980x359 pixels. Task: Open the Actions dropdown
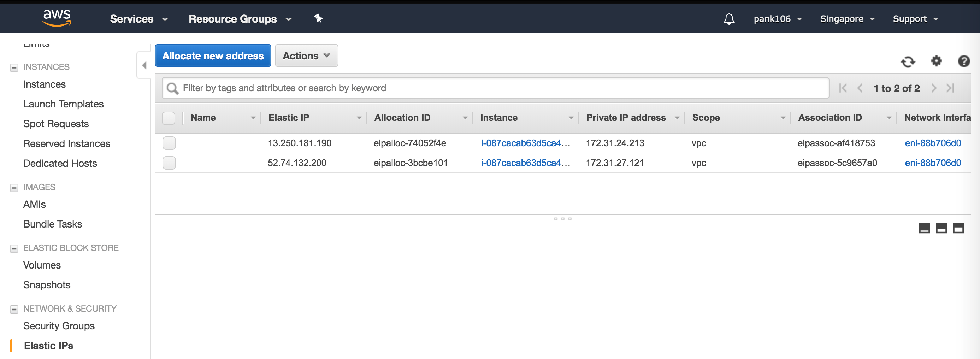pos(306,55)
